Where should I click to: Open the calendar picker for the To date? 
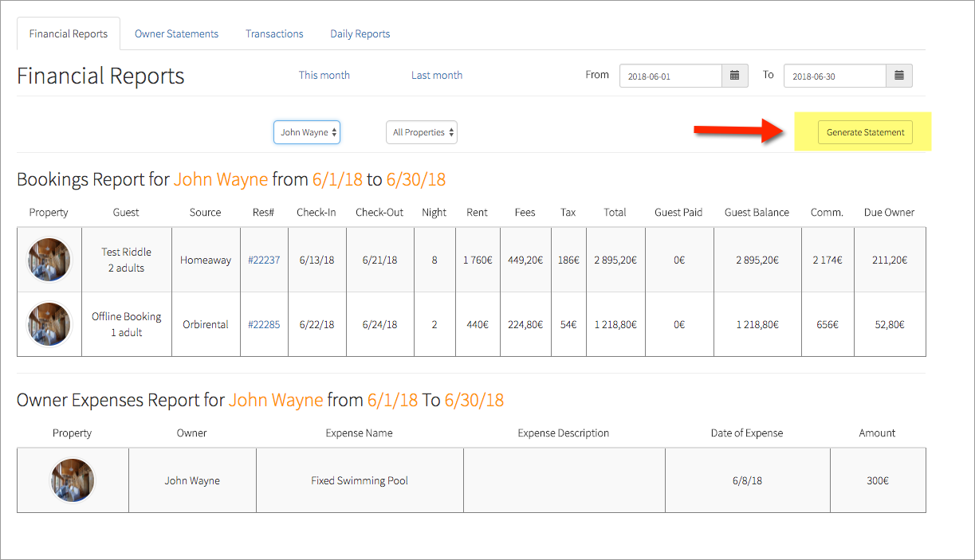(899, 75)
